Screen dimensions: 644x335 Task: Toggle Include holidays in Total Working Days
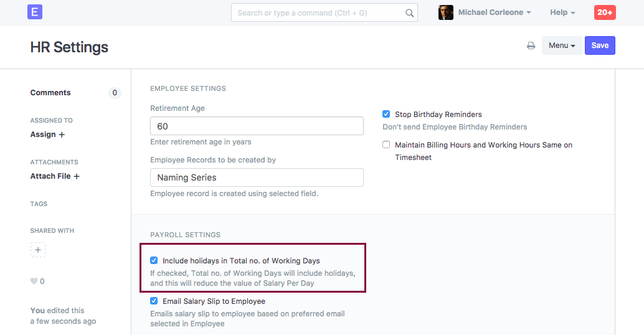[154, 261]
